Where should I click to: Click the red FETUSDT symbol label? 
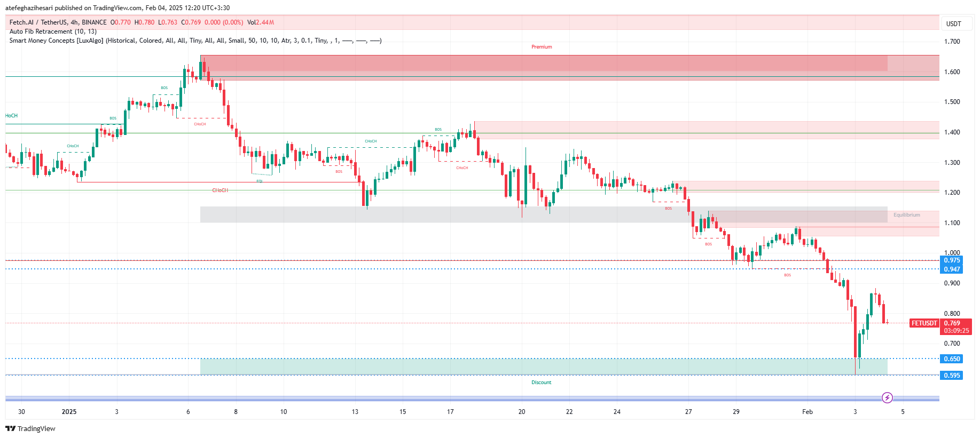pos(924,323)
